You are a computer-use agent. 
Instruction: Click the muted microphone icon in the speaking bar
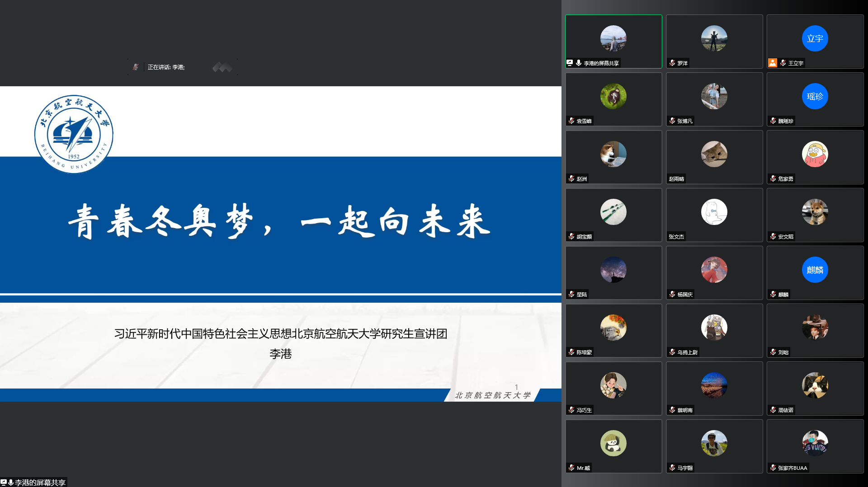(135, 67)
